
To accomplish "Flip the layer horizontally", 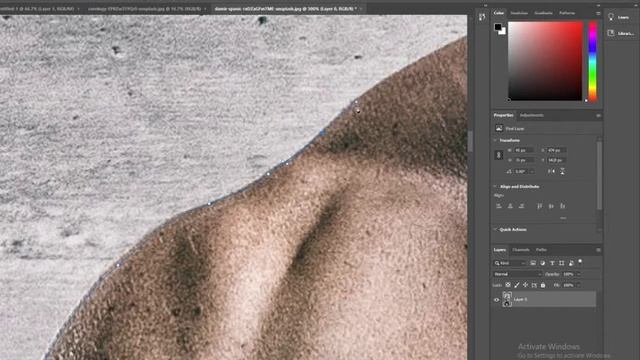I will 551,171.
